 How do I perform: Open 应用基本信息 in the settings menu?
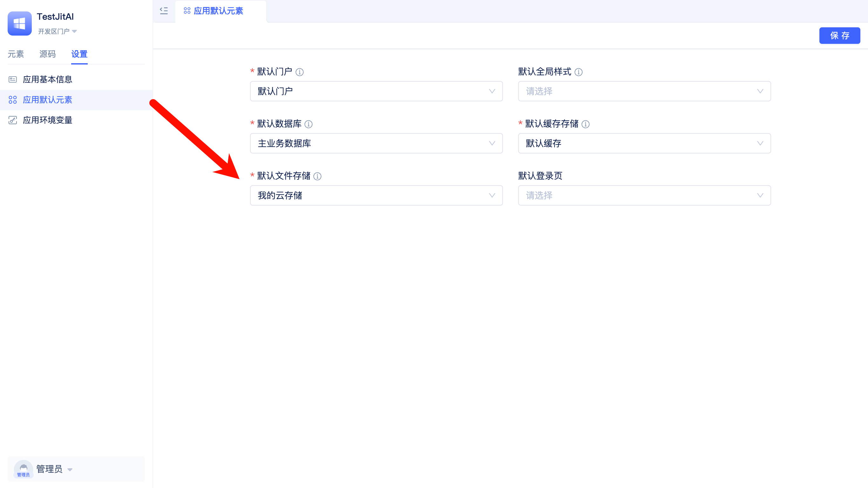pos(76,79)
